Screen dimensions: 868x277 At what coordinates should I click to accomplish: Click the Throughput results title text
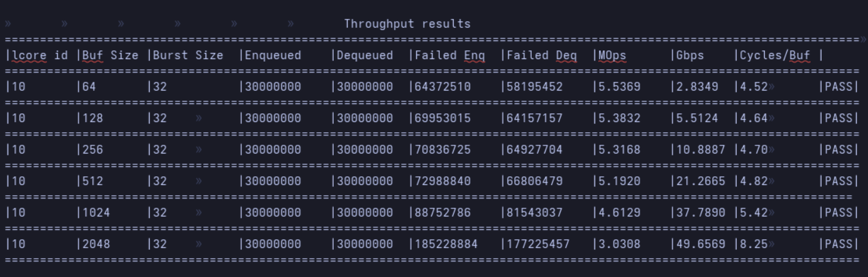pos(407,24)
